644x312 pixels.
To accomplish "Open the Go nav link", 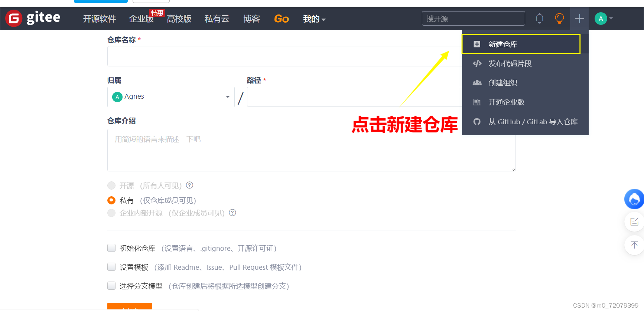I will pos(281,19).
